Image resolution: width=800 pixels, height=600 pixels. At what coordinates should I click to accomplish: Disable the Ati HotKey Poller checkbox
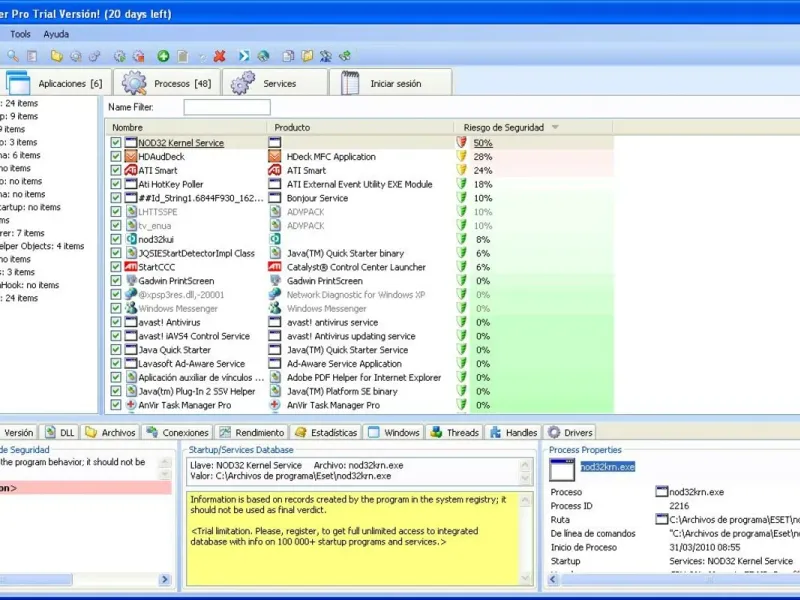coord(116,184)
